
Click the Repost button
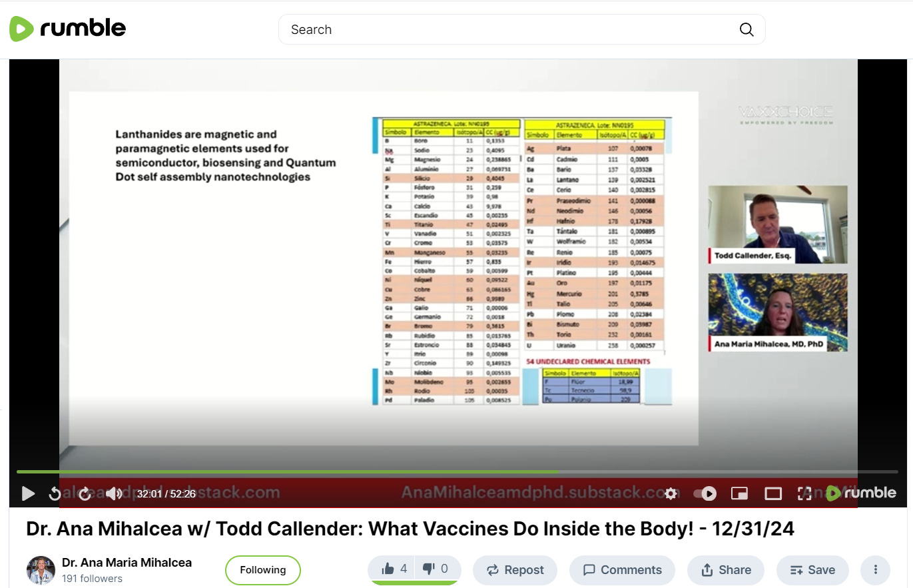click(x=515, y=570)
